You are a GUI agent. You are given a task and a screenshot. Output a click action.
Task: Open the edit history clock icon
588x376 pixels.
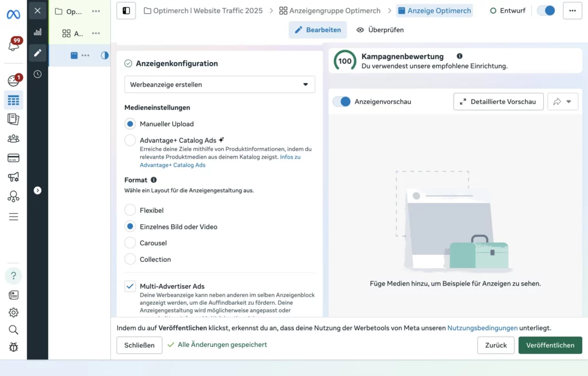pyautogui.click(x=37, y=73)
